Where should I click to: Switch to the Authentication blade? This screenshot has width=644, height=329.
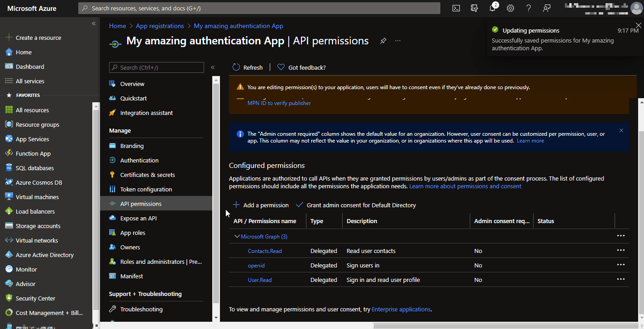tap(138, 160)
